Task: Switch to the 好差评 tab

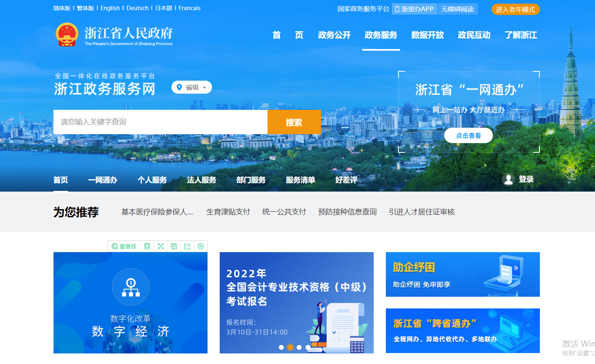Action: click(x=347, y=180)
